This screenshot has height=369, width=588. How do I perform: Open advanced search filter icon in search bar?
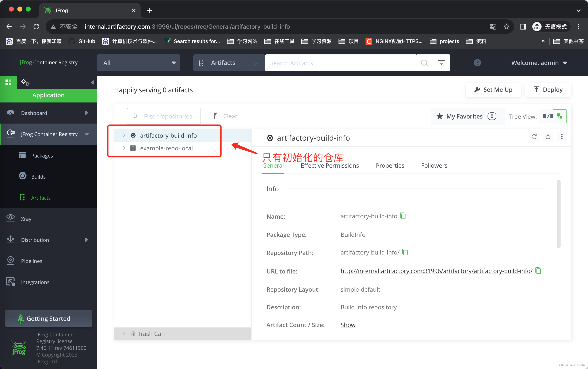[441, 63]
